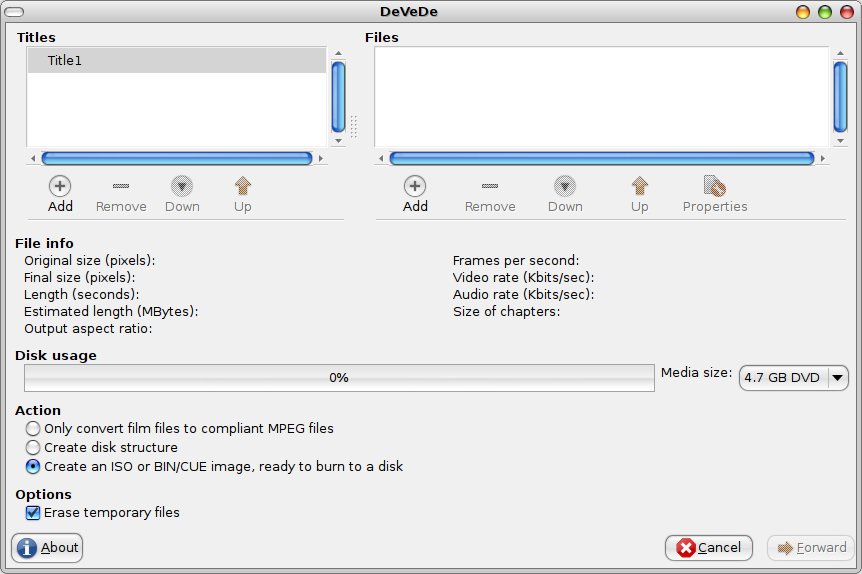Toggle Erase temporary files checkbox
This screenshot has height=574, width=862.
(103, 512)
